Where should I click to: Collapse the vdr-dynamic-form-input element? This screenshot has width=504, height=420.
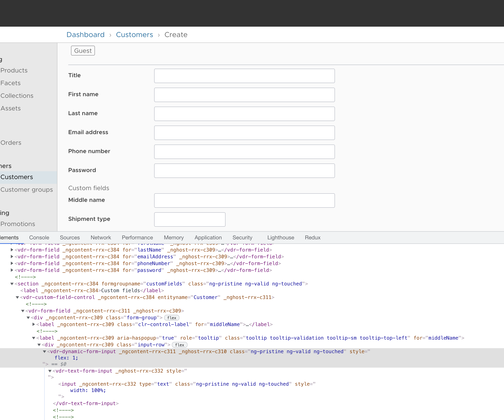[44, 352]
